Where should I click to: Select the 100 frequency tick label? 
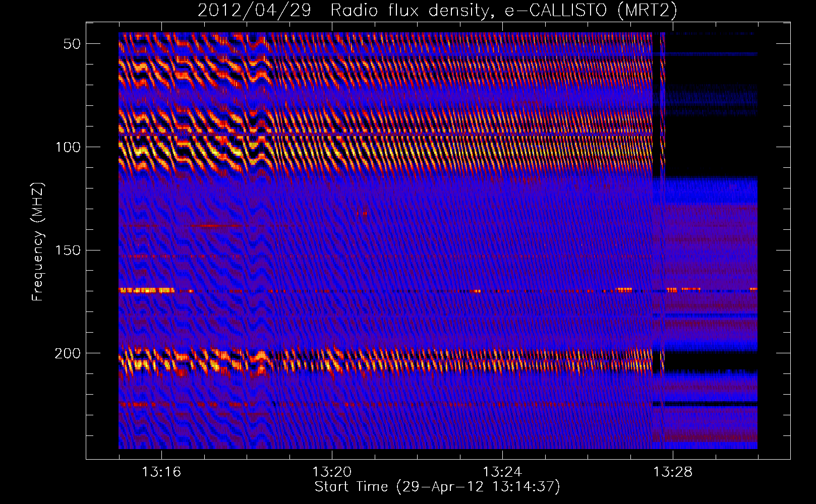(68, 147)
